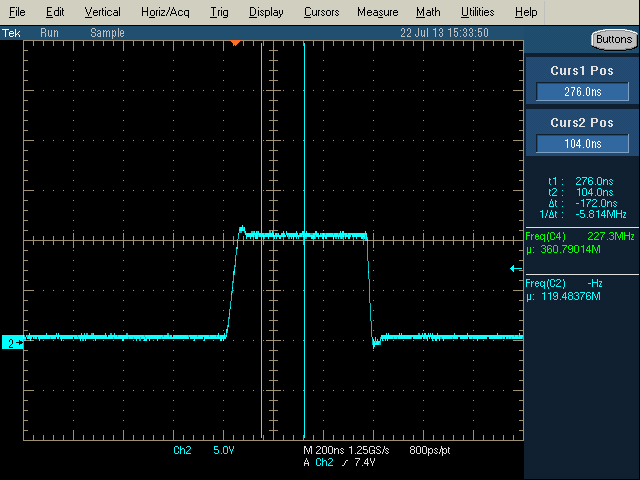Select the Curs1 Pos field showing 276.0ns
Image resolution: width=640 pixels, height=480 pixels.
click(x=582, y=91)
